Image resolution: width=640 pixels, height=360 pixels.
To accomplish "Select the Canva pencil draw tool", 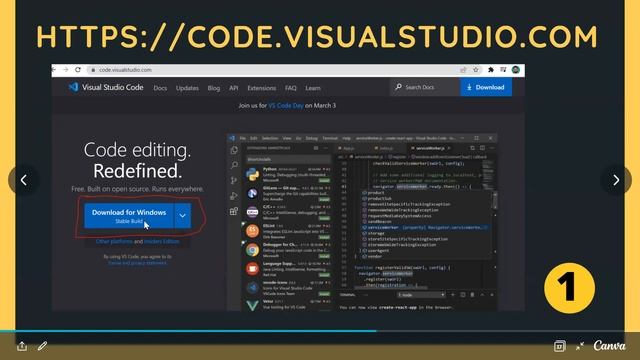I will 42,346.
